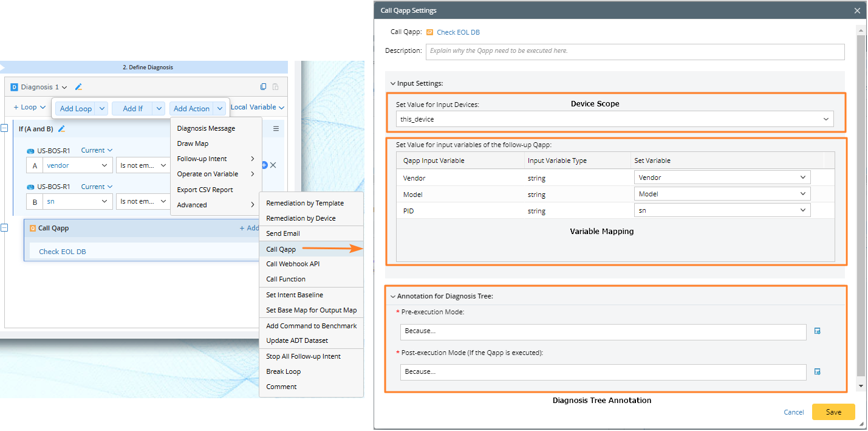Click the Description text field
Image resolution: width=868 pixels, height=431 pixels.
635,51
